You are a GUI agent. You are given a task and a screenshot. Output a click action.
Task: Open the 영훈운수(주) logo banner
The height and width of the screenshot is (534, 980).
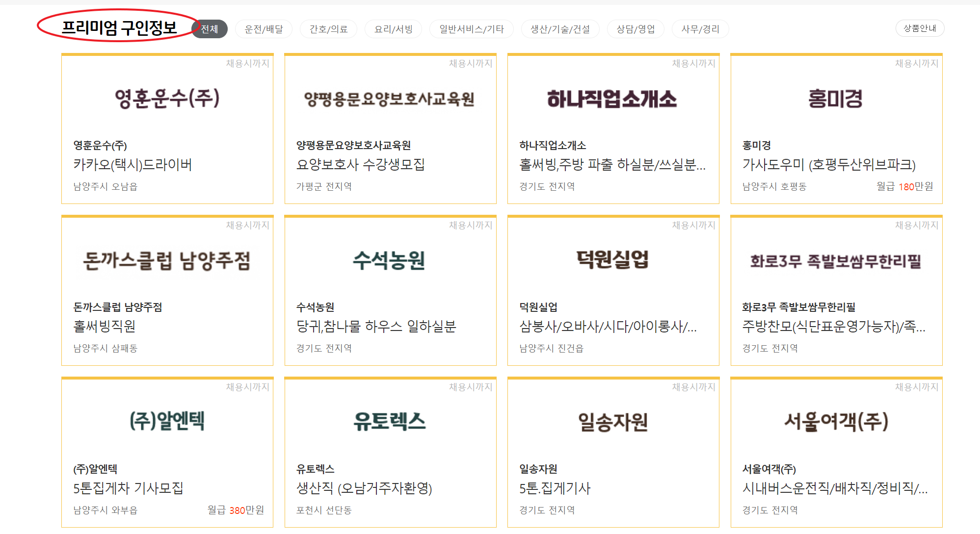tap(167, 99)
